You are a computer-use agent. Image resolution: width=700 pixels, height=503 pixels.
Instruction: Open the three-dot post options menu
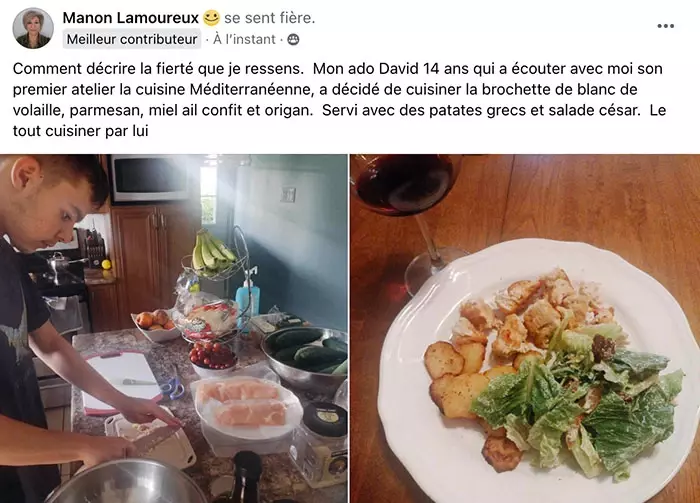pos(665,26)
